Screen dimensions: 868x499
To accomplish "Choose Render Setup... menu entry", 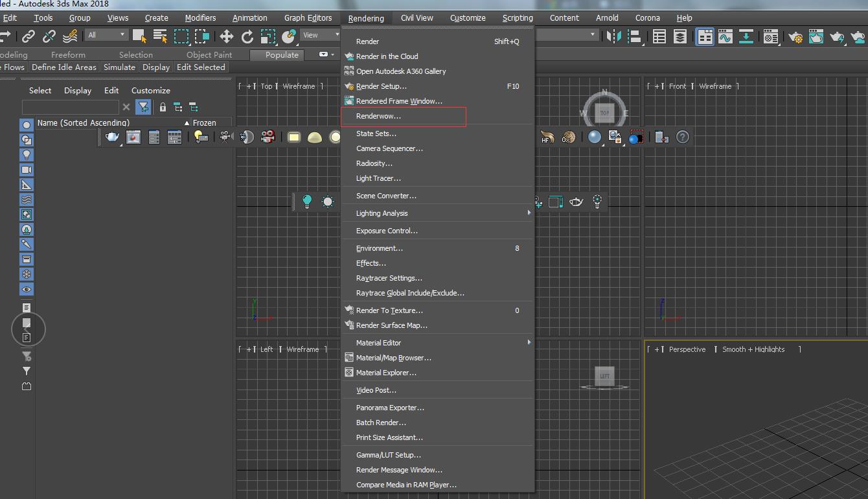I will [x=437, y=86].
